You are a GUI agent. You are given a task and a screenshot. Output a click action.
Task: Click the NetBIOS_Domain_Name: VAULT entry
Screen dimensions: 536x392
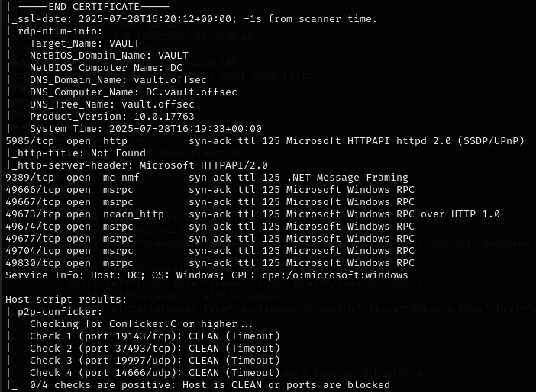point(108,56)
